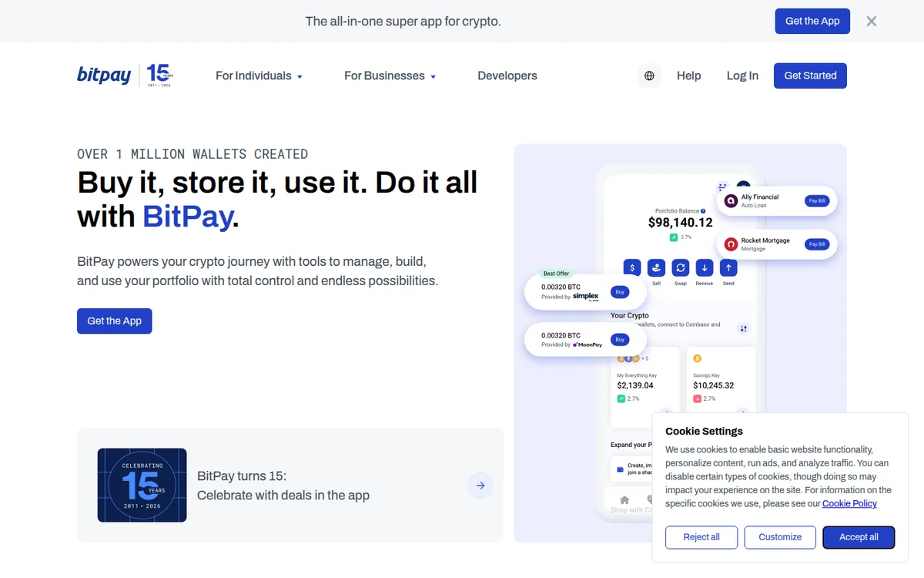924x578 pixels.
Task: Open the Help nav link
Action: (689, 76)
